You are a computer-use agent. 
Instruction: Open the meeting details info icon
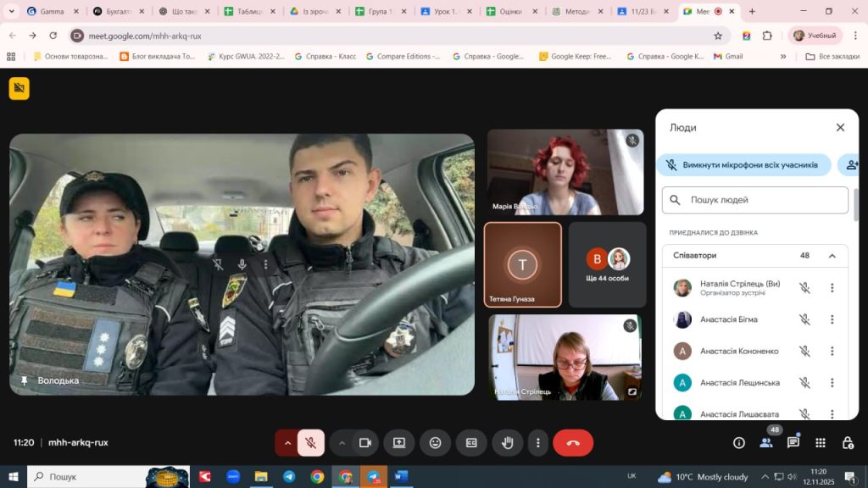pyautogui.click(x=739, y=442)
